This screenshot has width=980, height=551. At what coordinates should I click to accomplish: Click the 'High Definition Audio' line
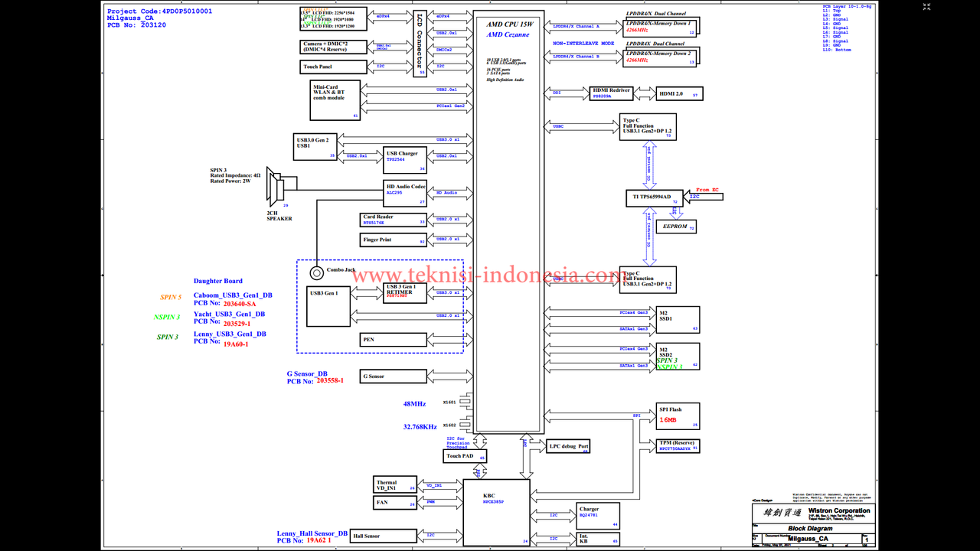pos(505,80)
